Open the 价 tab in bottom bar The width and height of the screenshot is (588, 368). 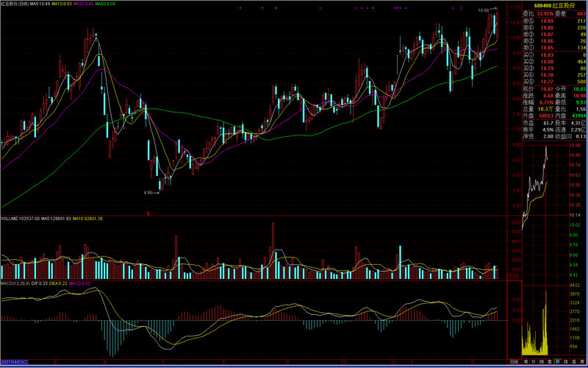click(533, 363)
